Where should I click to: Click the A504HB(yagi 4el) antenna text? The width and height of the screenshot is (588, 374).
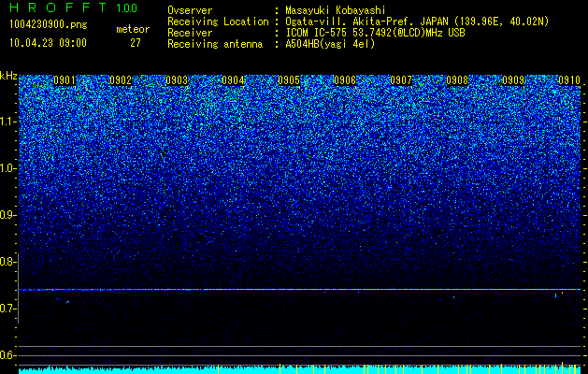coord(330,44)
